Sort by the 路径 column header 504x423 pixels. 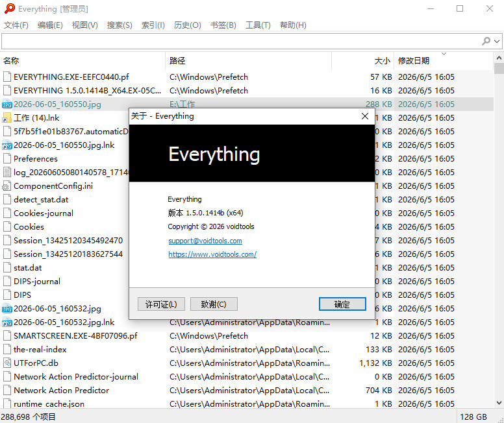tap(249, 61)
